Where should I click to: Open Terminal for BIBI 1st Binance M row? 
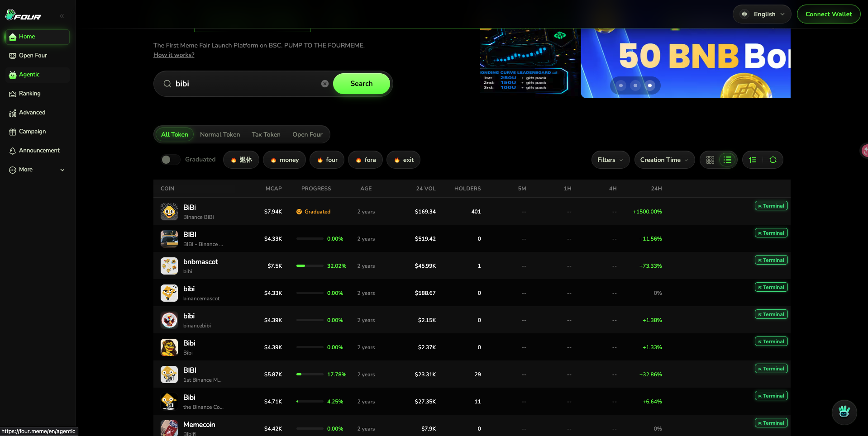click(771, 369)
